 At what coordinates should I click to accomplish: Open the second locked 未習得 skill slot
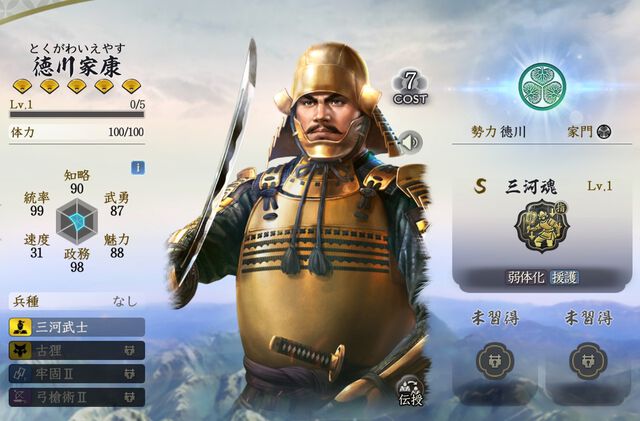click(x=588, y=361)
